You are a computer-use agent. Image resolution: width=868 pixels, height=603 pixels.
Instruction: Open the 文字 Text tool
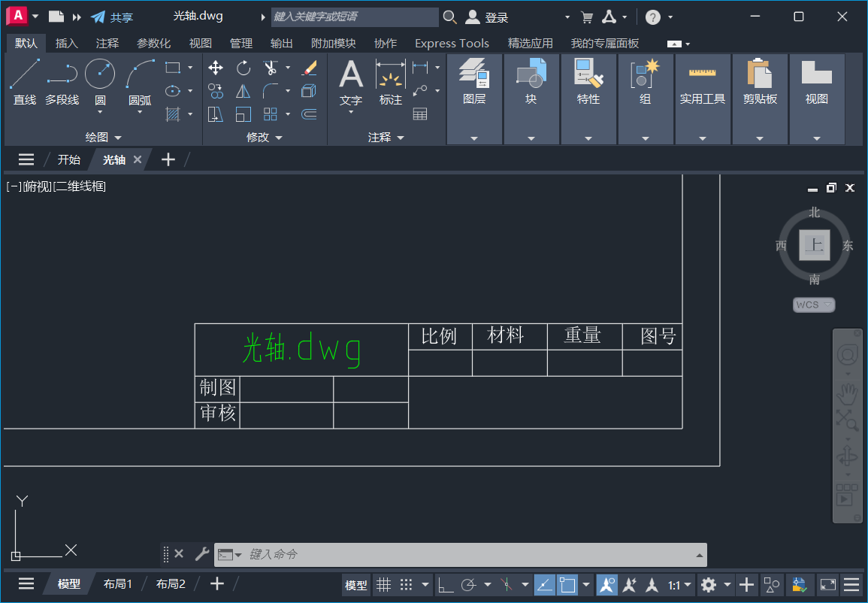pyautogui.click(x=350, y=81)
